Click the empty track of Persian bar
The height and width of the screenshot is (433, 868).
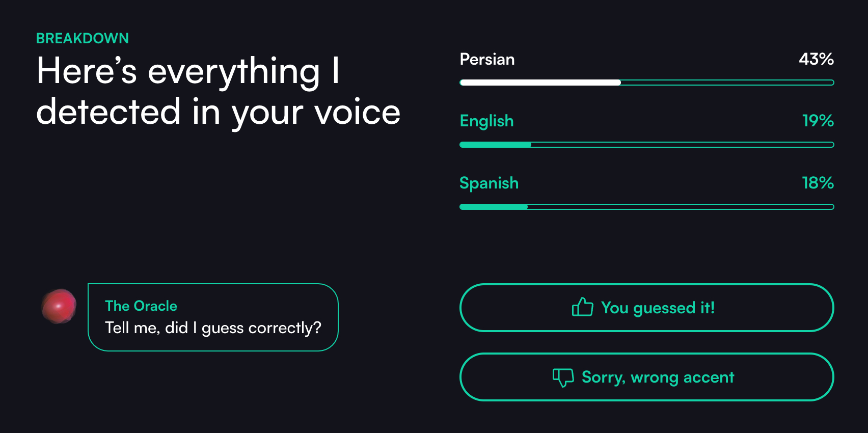tap(727, 83)
